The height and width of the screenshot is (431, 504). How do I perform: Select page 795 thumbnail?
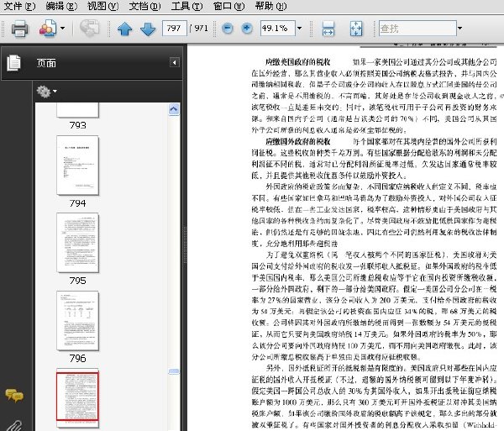tap(77, 243)
